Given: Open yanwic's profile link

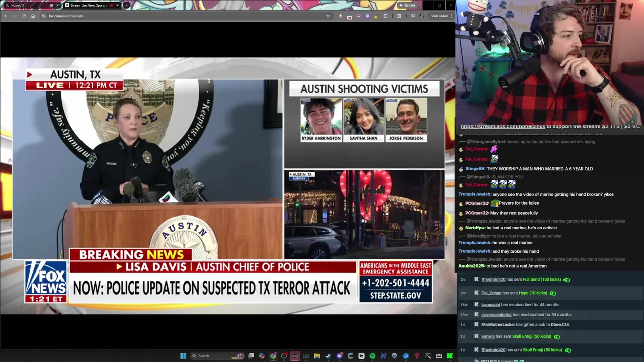Looking at the screenshot, I should [488, 336].
